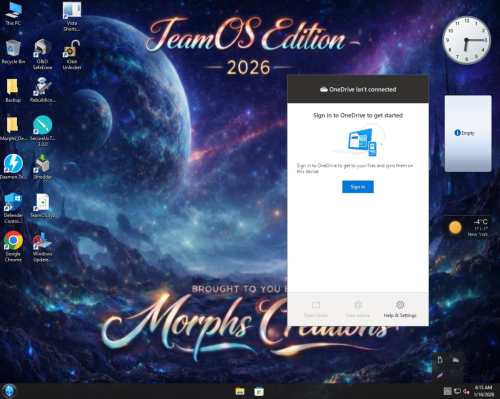Click the Empty gadget panel

468,133
